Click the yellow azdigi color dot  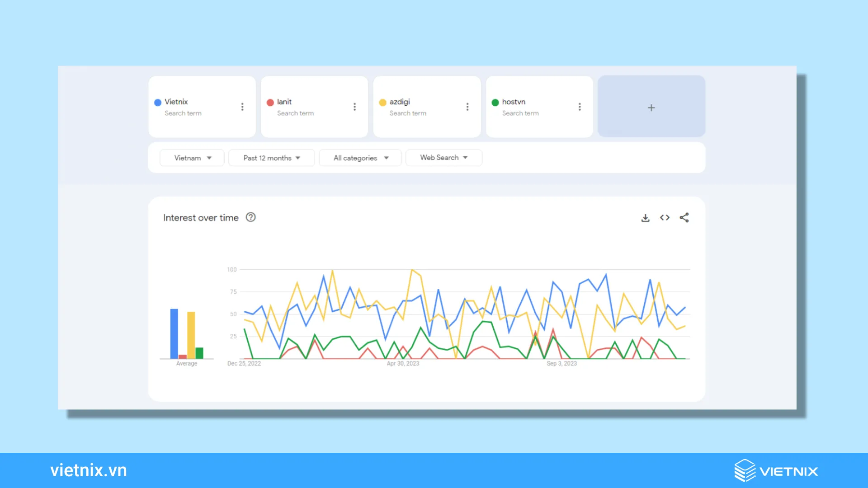coord(382,103)
